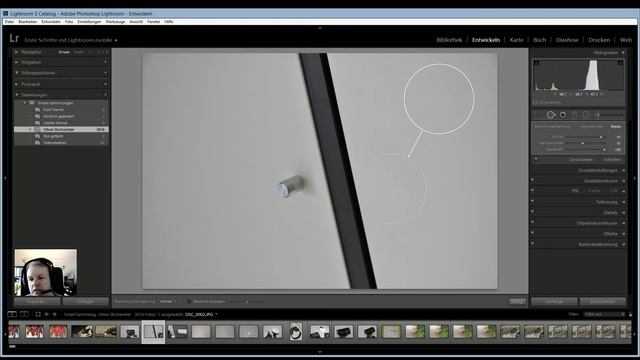This screenshot has width=640, height=360.
Task: Click the plus icon in Sammlungen panel
Action: click(105, 95)
